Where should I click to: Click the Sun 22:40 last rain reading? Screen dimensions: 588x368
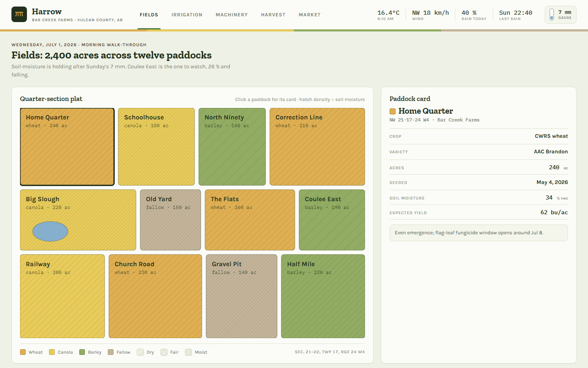click(516, 15)
